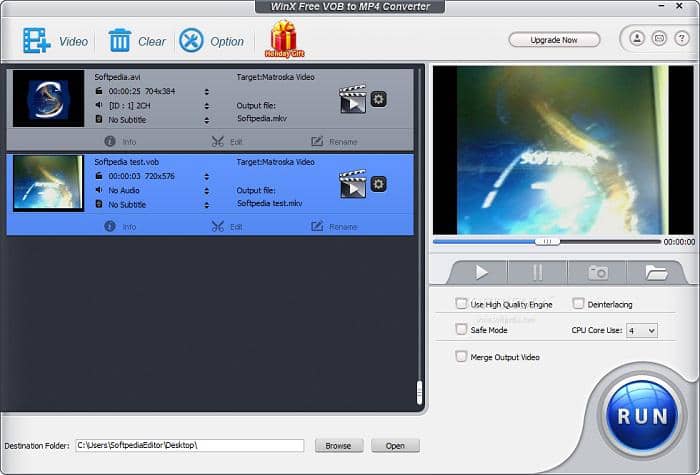Select Rename under the Softpedia test.vob item
This screenshot has height=475, width=700.
(333, 227)
